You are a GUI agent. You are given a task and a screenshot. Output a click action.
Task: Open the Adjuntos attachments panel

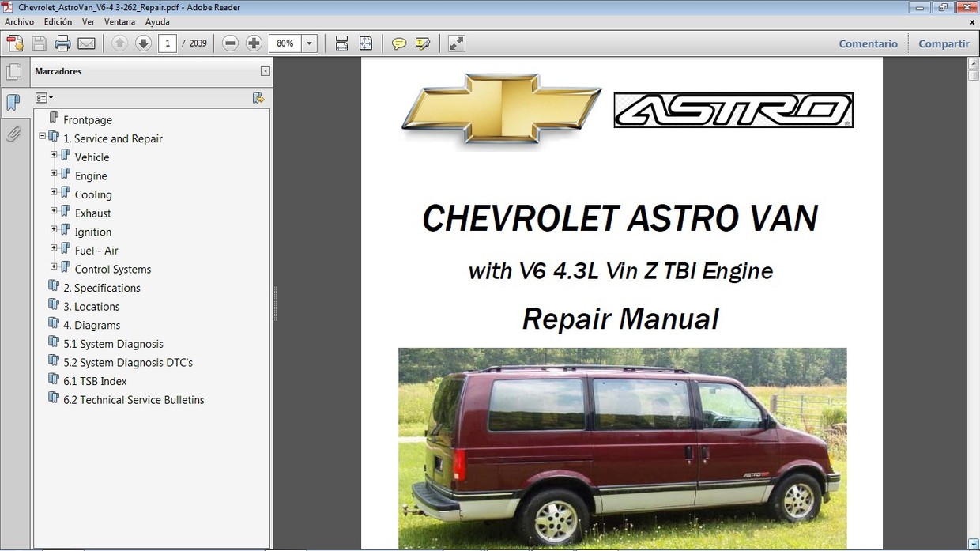click(13, 134)
